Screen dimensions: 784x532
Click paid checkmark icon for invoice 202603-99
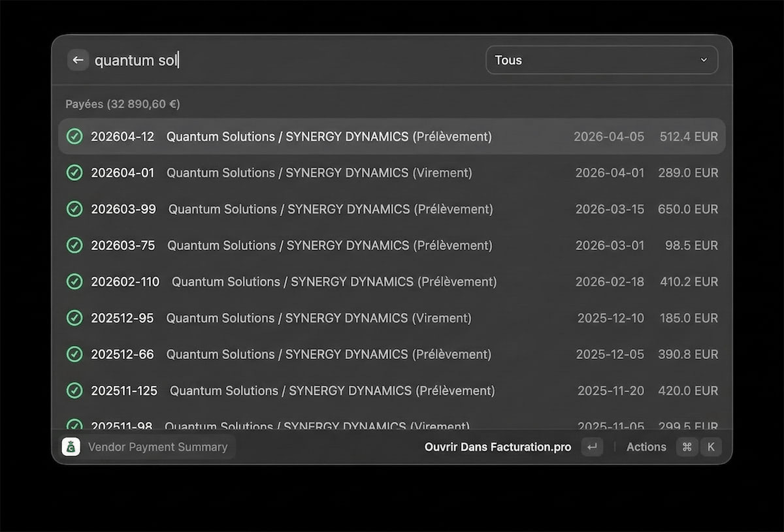[x=74, y=209]
